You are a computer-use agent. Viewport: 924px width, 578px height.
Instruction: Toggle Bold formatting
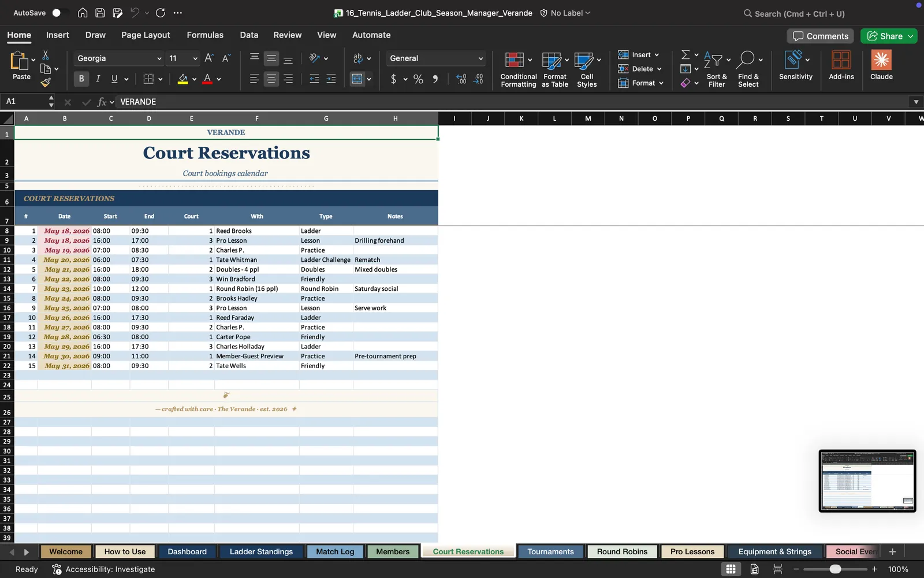pos(81,79)
